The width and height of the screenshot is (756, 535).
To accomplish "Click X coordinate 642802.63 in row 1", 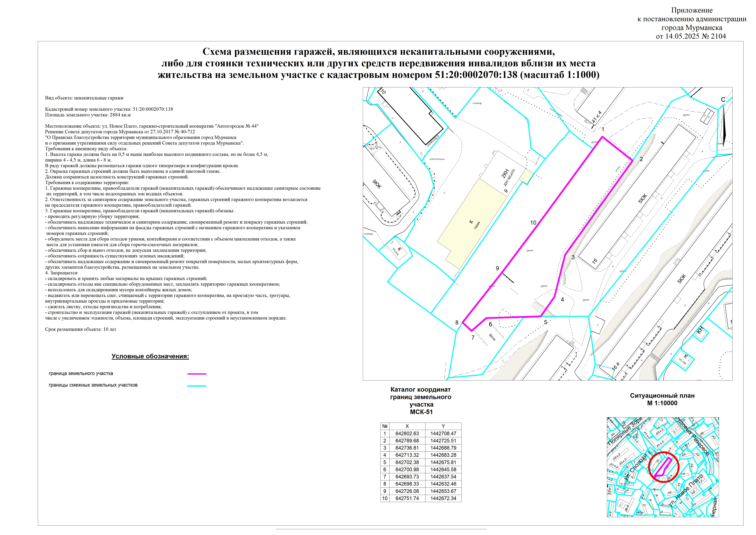I will [x=407, y=434].
